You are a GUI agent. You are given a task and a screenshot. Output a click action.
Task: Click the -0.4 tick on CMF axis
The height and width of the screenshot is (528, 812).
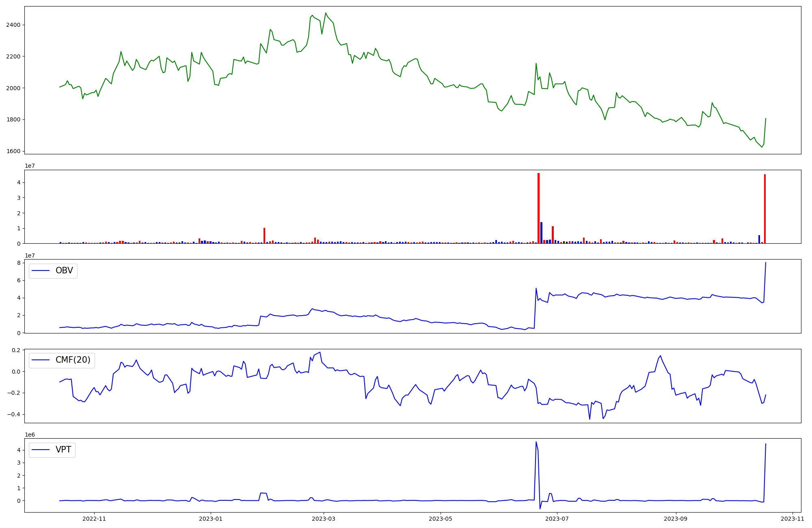14,414
